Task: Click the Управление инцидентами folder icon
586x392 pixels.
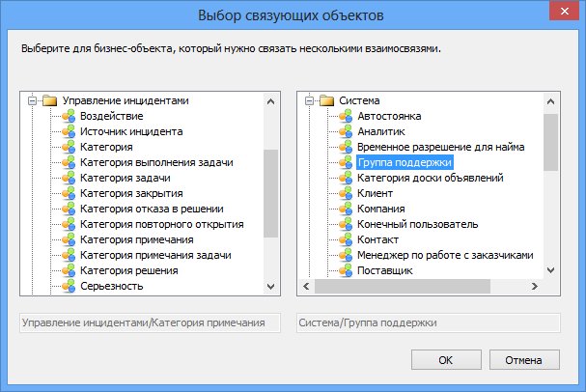Action: (49, 100)
